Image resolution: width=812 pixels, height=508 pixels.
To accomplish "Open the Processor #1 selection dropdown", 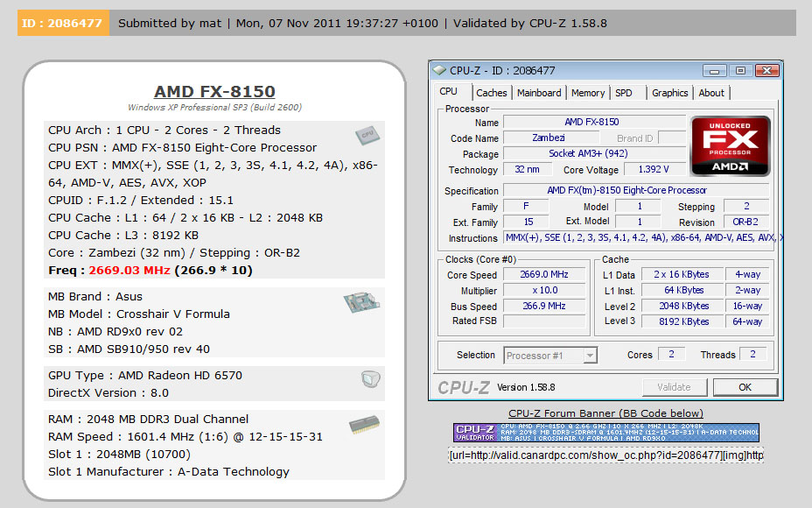I will [x=550, y=356].
